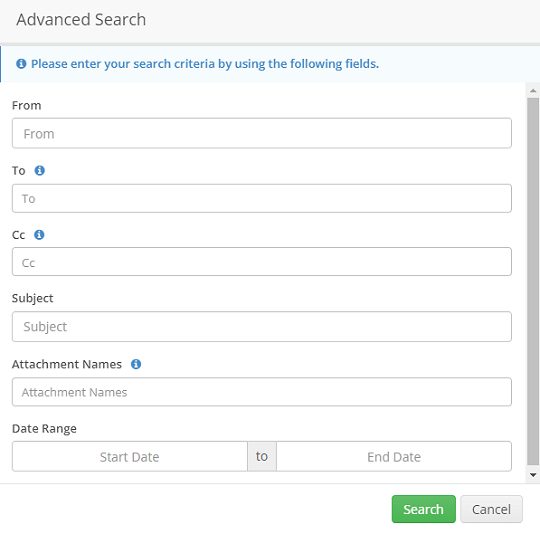The width and height of the screenshot is (540, 534).
Task: Click the info icon next to To label
Action: click(40, 170)
